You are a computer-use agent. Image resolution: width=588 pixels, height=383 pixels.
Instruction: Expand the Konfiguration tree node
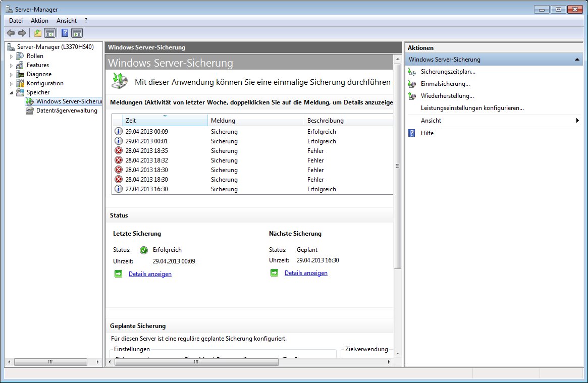(11, 83)
